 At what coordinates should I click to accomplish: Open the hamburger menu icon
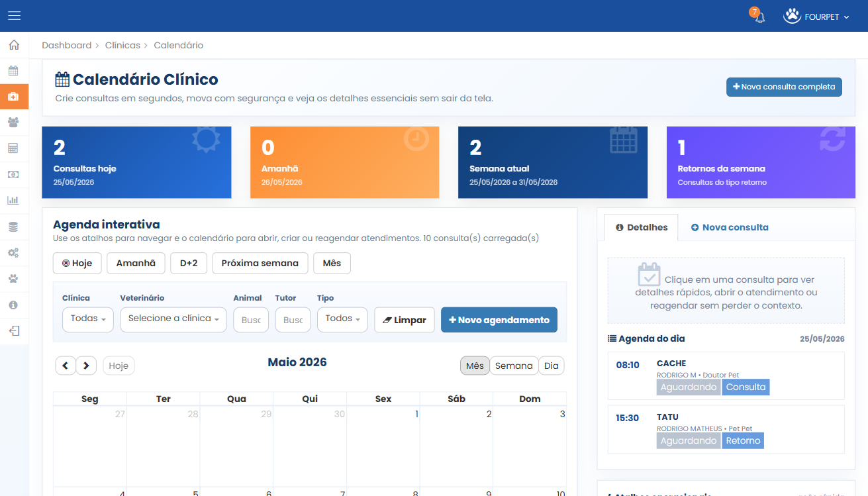point(14,16)
